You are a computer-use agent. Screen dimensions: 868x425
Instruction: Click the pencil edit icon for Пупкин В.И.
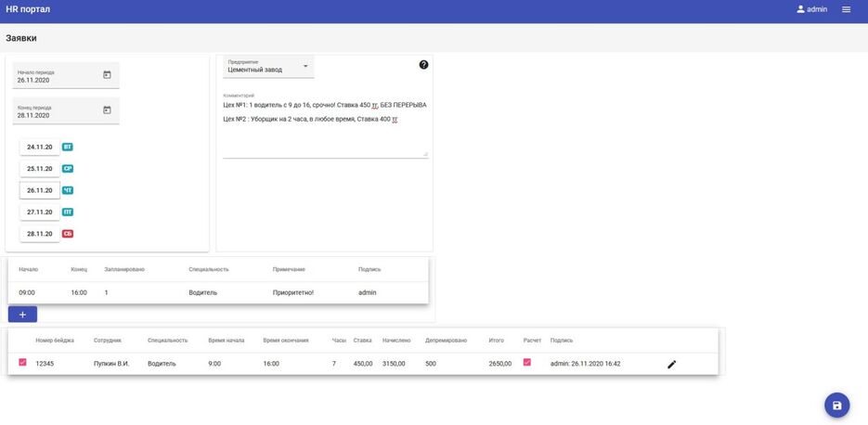[x=671, y=364]
